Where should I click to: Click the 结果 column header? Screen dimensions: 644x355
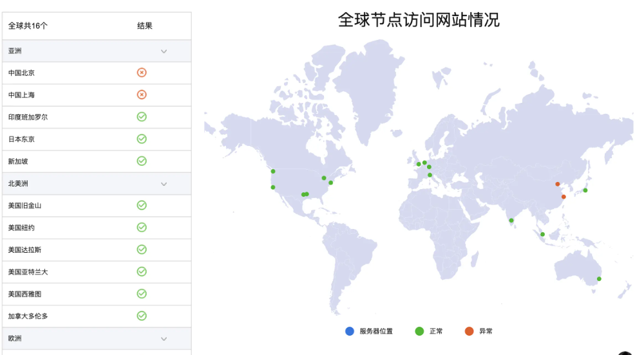(x=144, y=26)
